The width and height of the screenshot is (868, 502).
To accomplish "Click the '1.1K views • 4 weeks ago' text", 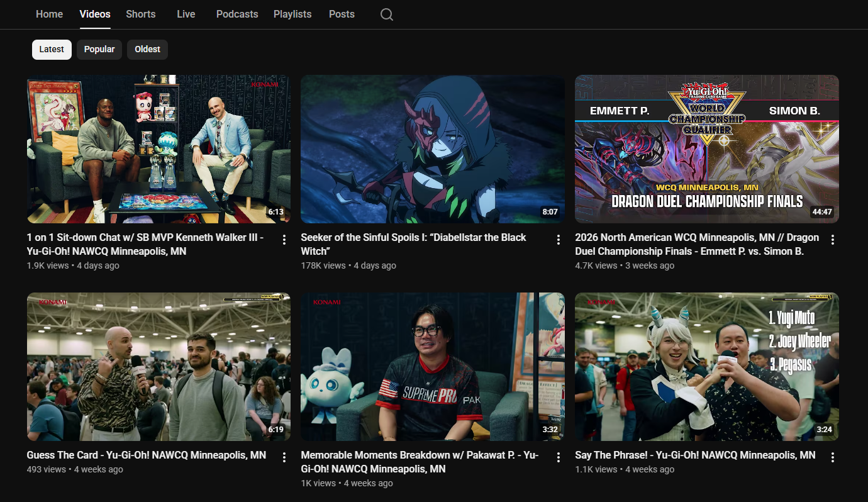I will pos(625,469).
